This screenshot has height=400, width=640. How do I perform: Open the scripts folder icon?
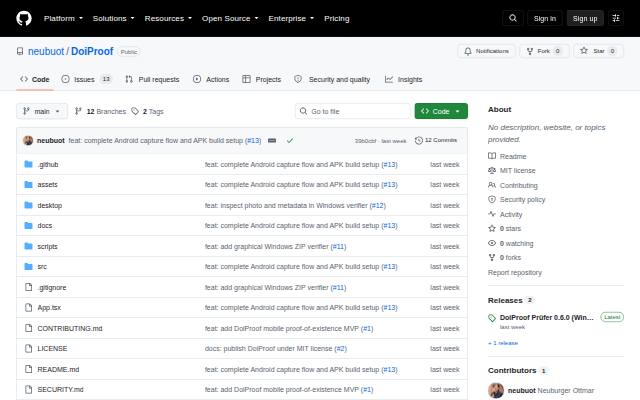[x=28, y=246]
